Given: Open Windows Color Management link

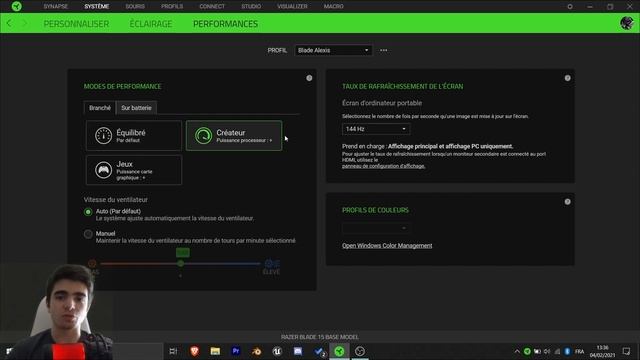Looking at the screenshot, I should (387, 246).
